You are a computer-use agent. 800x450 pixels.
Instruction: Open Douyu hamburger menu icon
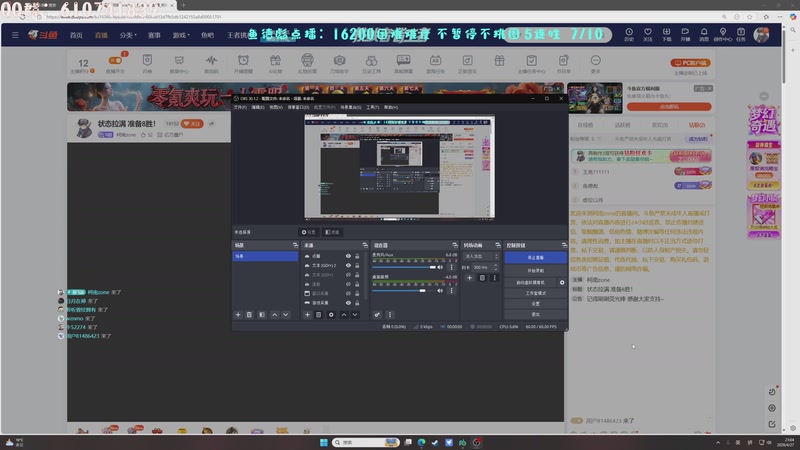click(15, 35)
